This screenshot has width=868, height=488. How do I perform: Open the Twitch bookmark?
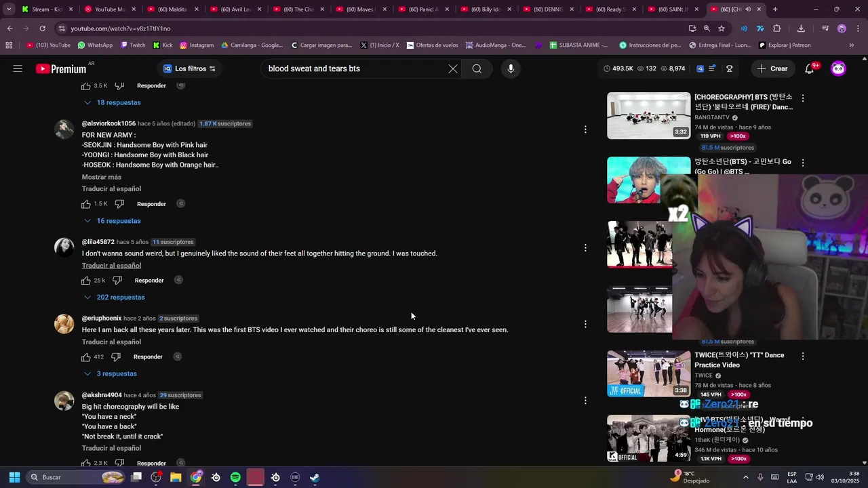click(133, 45)
